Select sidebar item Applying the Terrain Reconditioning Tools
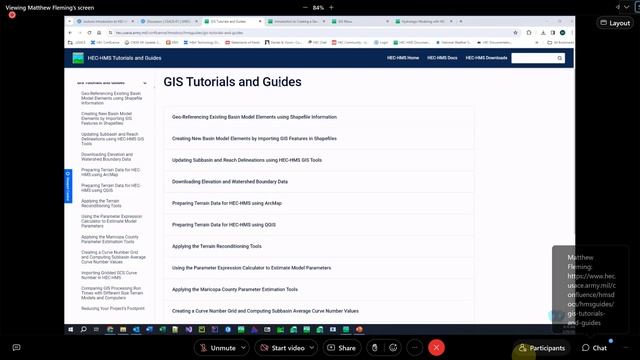Image resolution: width=640 pixels, height=360 pixels. [101, 203]
